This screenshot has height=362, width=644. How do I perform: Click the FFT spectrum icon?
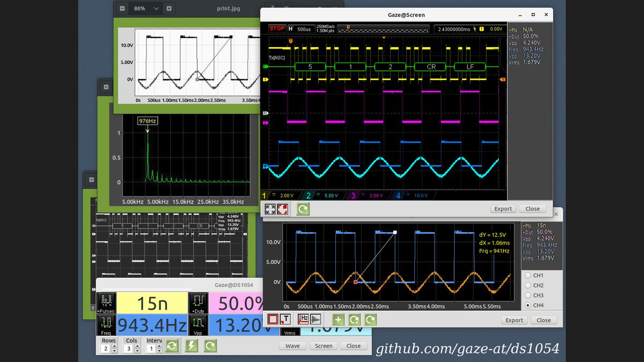[x=316, y=319]
